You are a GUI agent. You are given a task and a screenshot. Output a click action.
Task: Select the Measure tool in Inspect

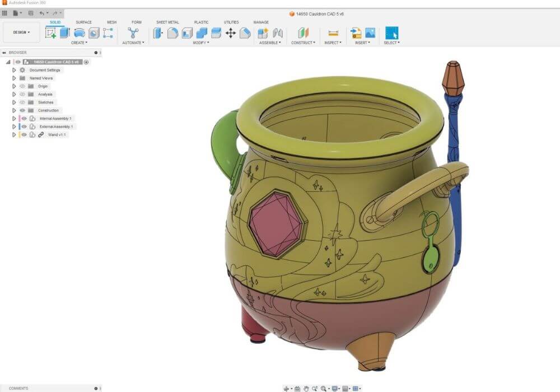333,33
